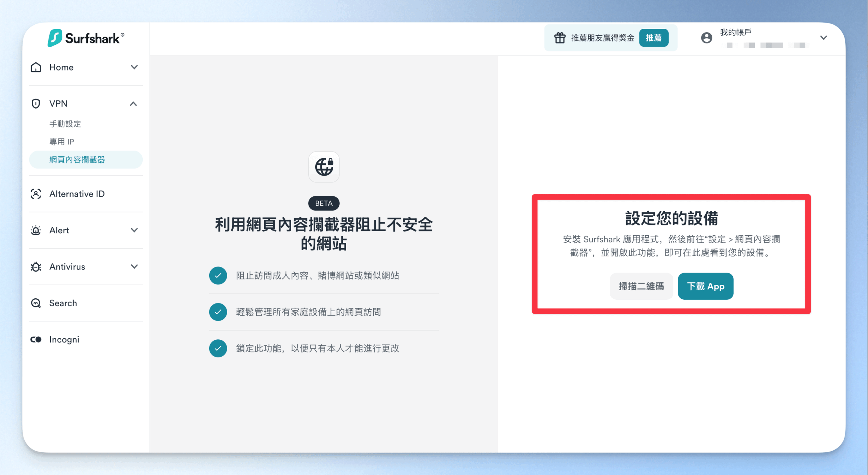The image size is (868, 475).
Task: Click the Search magnifier icon
Action: tap(36, 303)
